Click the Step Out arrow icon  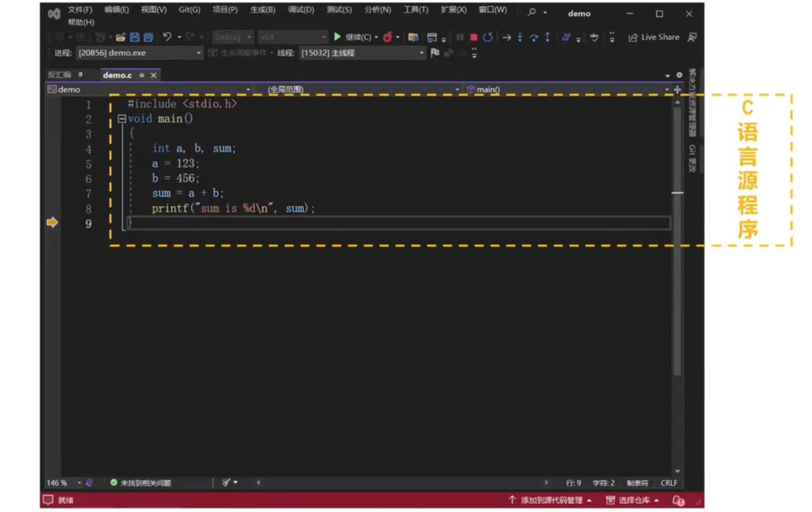point(547,37)
